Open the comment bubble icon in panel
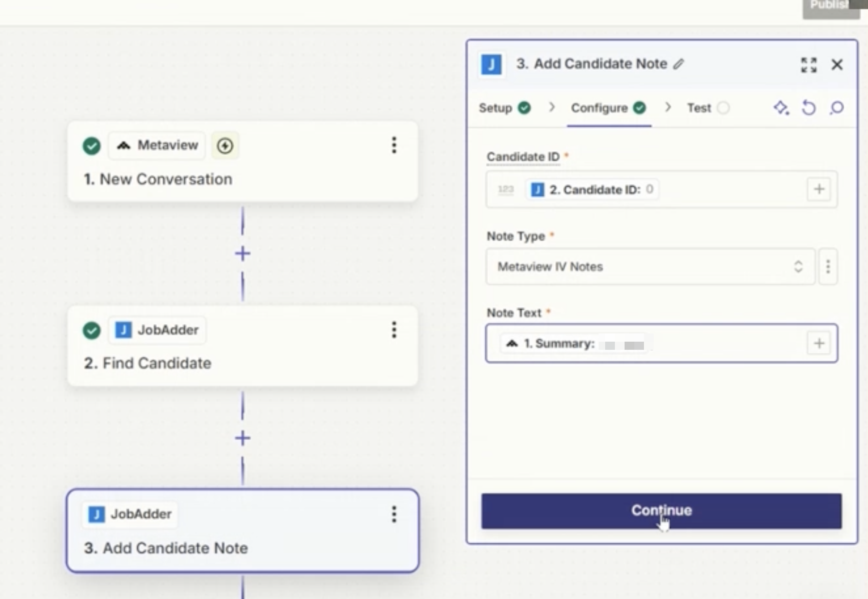868x599 pixels. pyautogui.click(x=836, y=108)
